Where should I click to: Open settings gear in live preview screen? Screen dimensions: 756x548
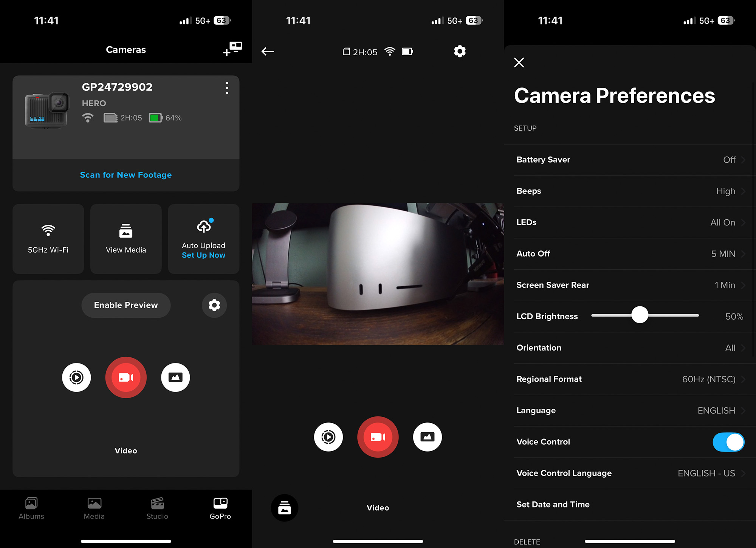click(x=460, y=51)
